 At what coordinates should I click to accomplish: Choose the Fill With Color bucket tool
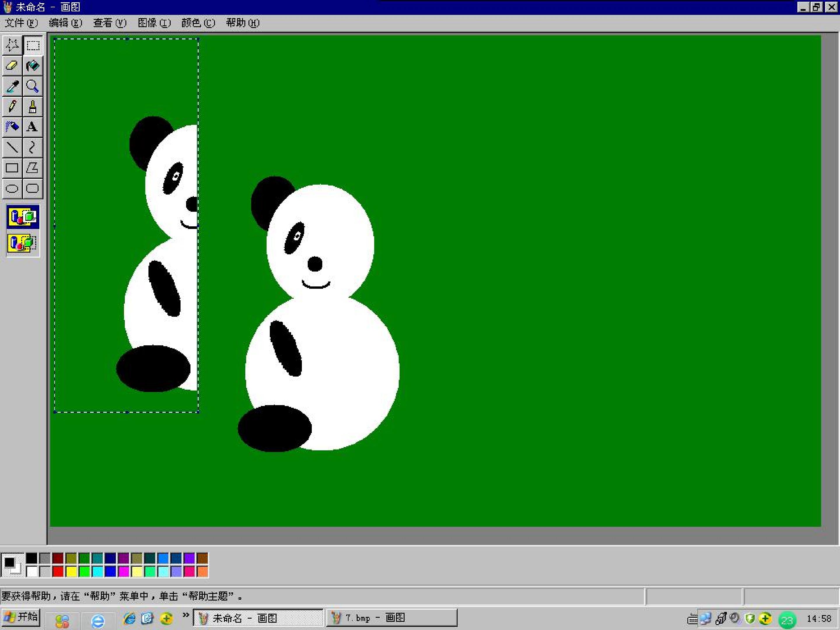pos(33,66)
